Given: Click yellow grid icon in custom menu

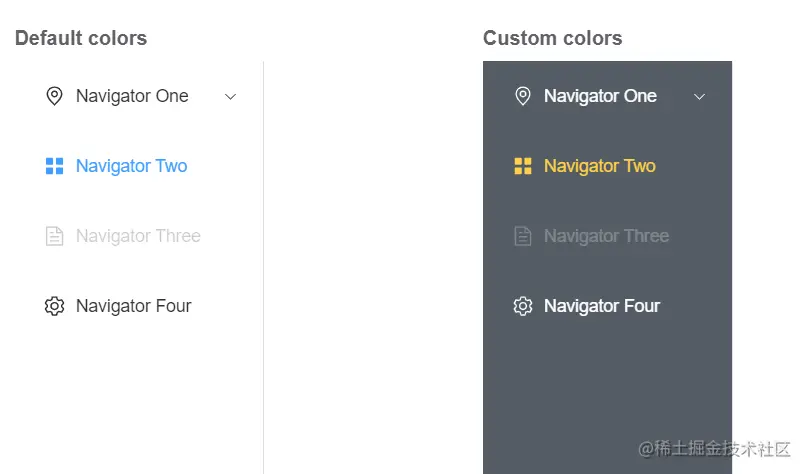Looking at the screenshot, I should 523,166.
